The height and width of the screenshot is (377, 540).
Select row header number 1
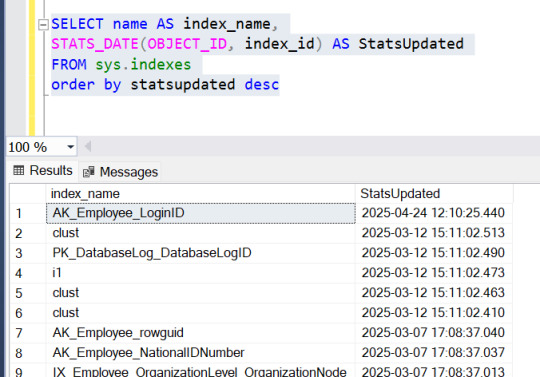click(x=28, y=213)
